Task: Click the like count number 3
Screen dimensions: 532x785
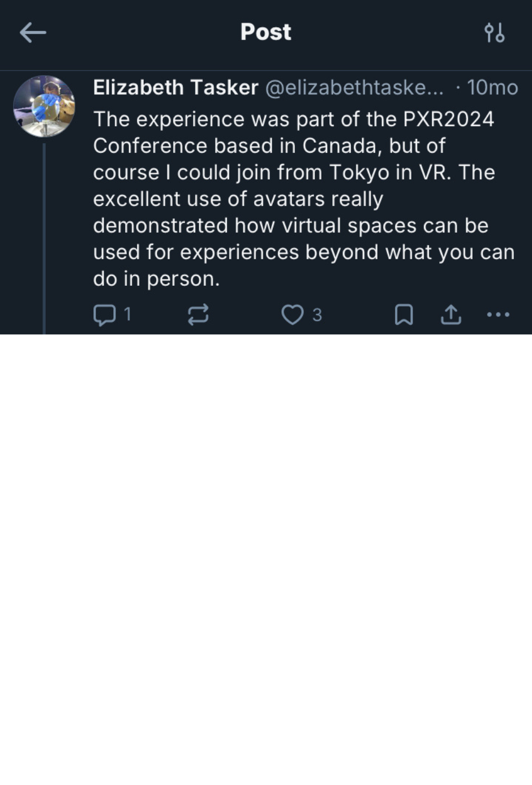Action: point(318,315)
